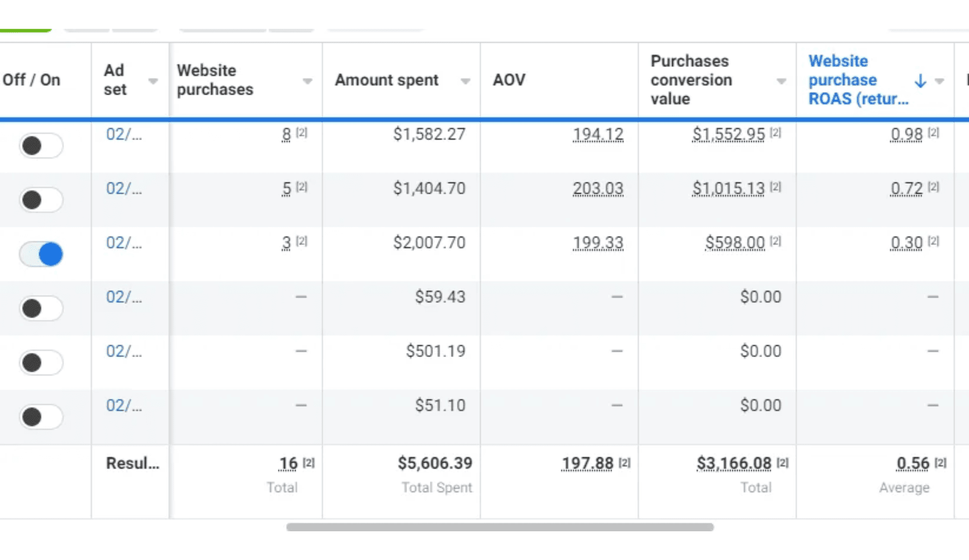Screen dimensions: 969x560
Task: Click the $1,552.95 conversion value
Action: [728, 134]
